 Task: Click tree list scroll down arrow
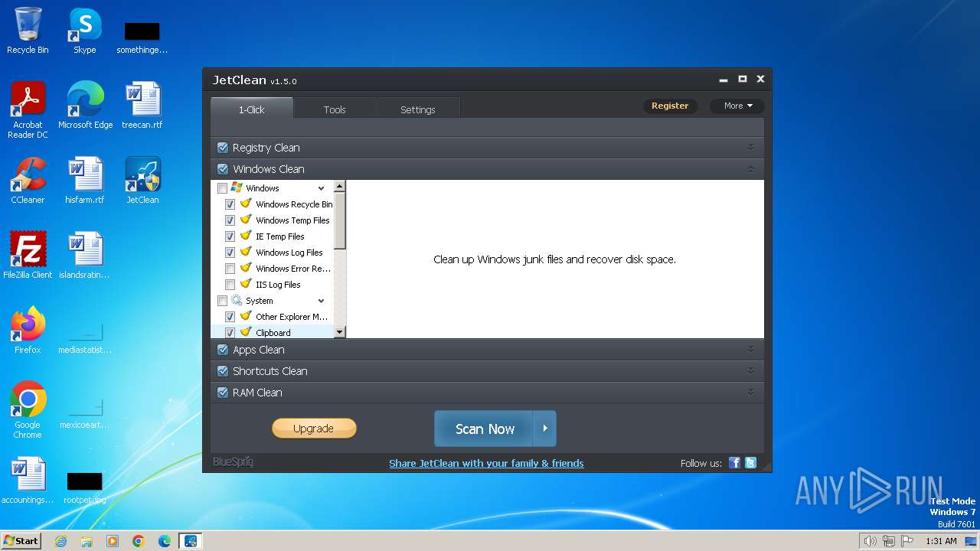340,332
